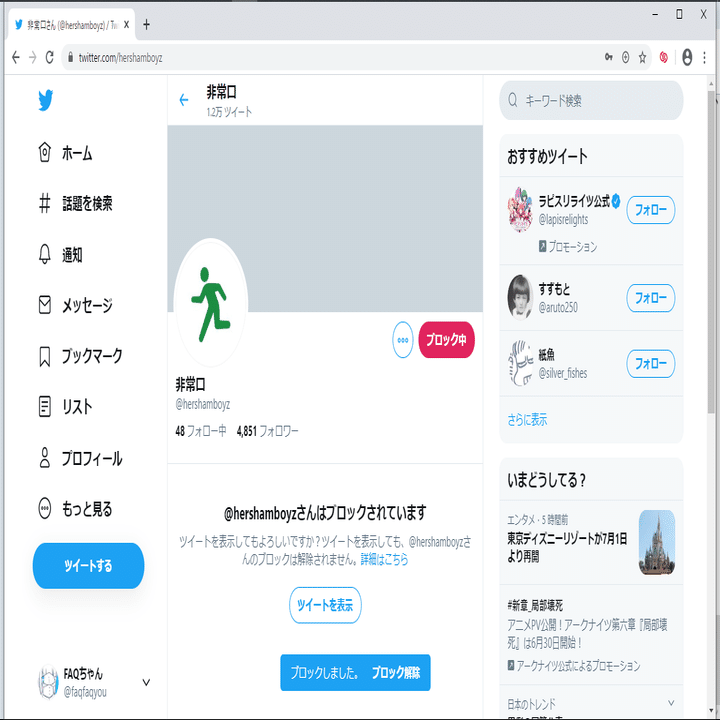
Task: Click verified badge next to ラピスリライツ公式
Action: 616,201
